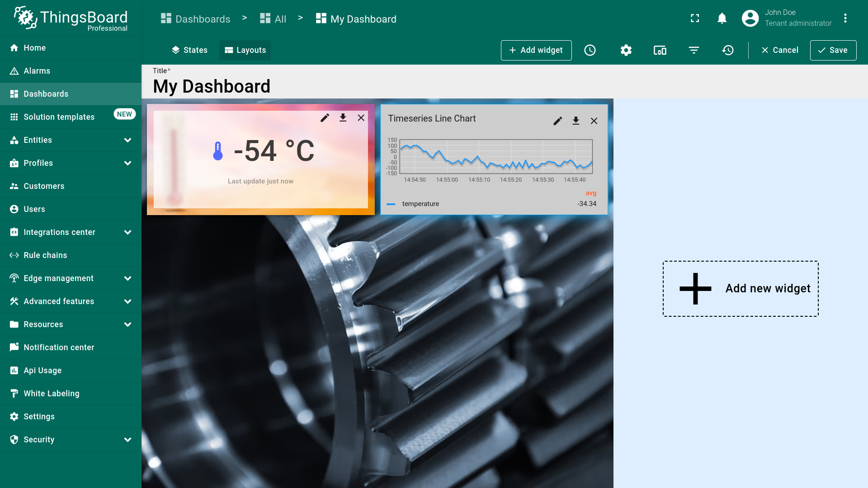Open dashboard settings gear

626,50
